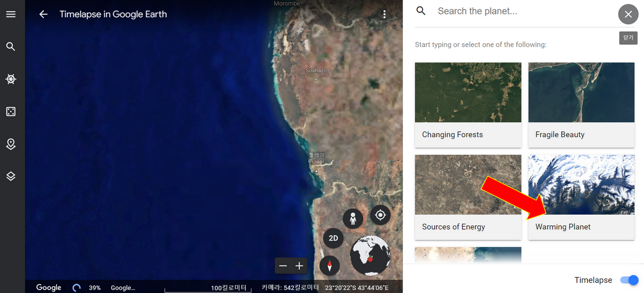Open the hamburger main menu
This screenshot has width=644, height=293.
pos(11,14)
